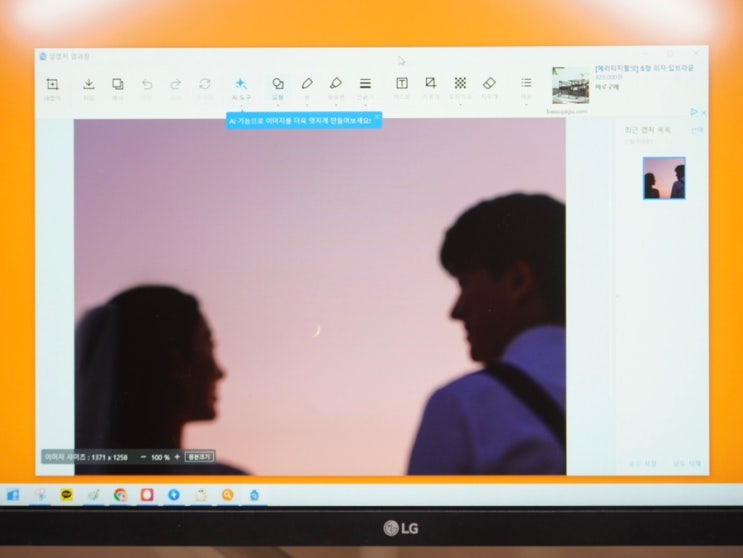
Task: Expand the pen tool dropdown arrow
Action: pyautogui.click(x=307, y=105)
